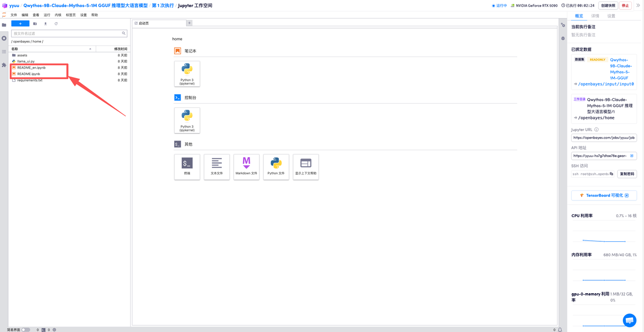Sort files by 修改时间 column
Viewport: 644px width, 332px height.
coord(113,49)
